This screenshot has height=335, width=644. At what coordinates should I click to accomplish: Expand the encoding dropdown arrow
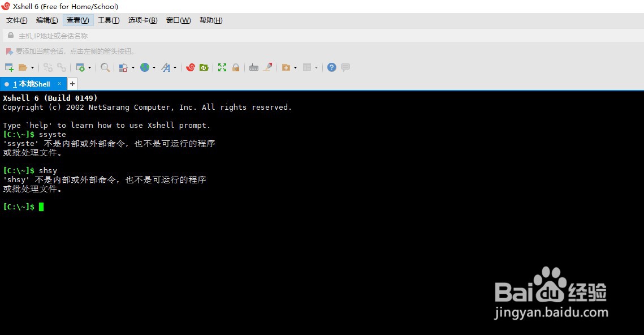154,67
